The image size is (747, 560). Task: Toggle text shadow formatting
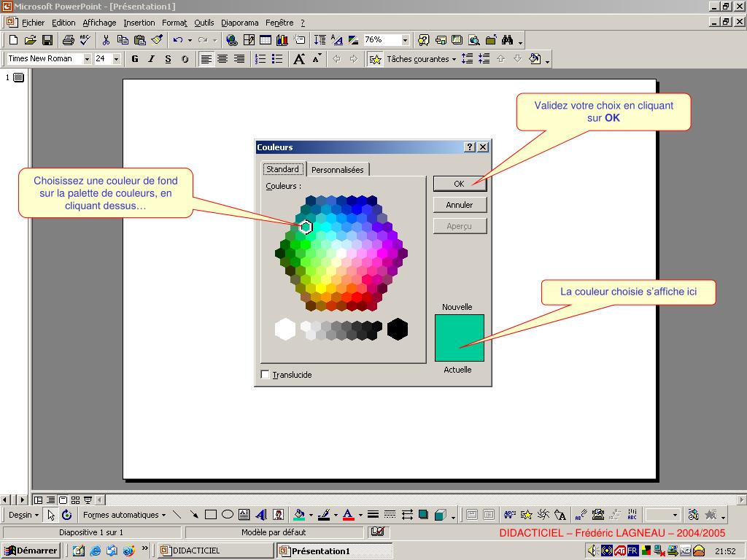pos(185,59)
